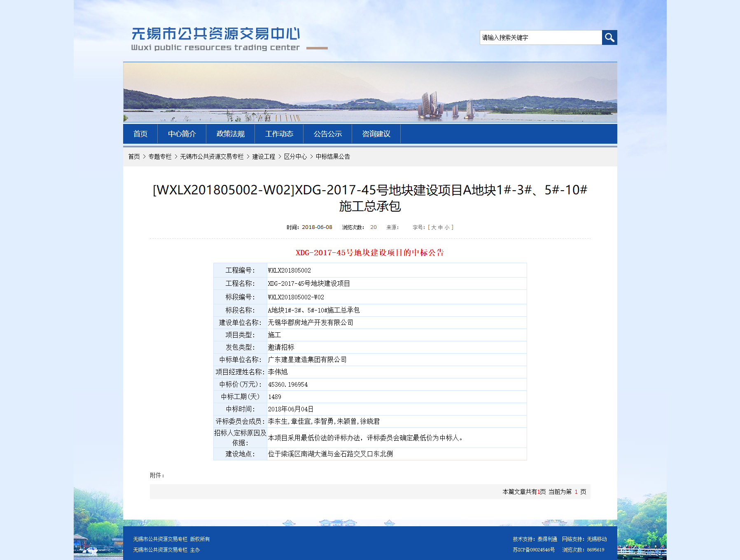Screen dimensions: 740x560
Task: Open the 无锡市公共资源交易专栏 breadcrumb
Action: (212, 156)
